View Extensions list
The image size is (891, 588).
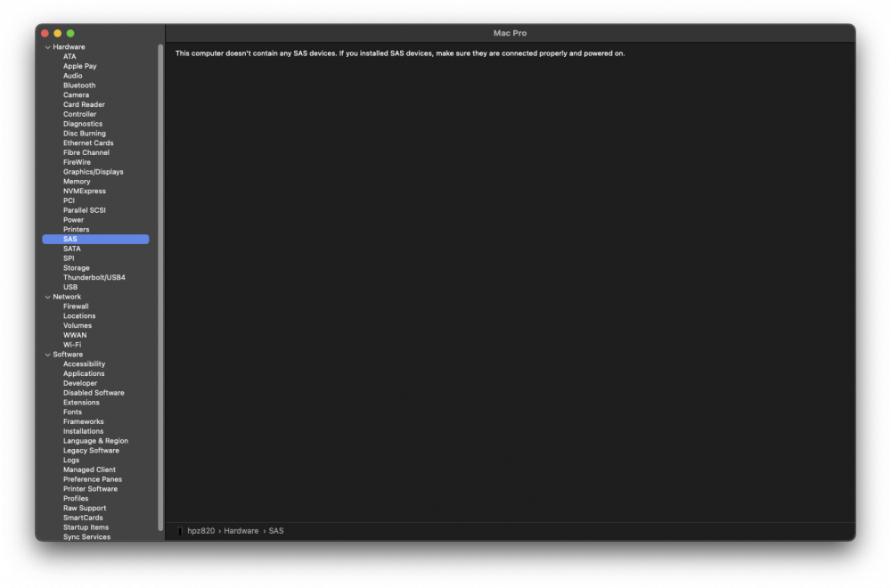click(81, 403)
